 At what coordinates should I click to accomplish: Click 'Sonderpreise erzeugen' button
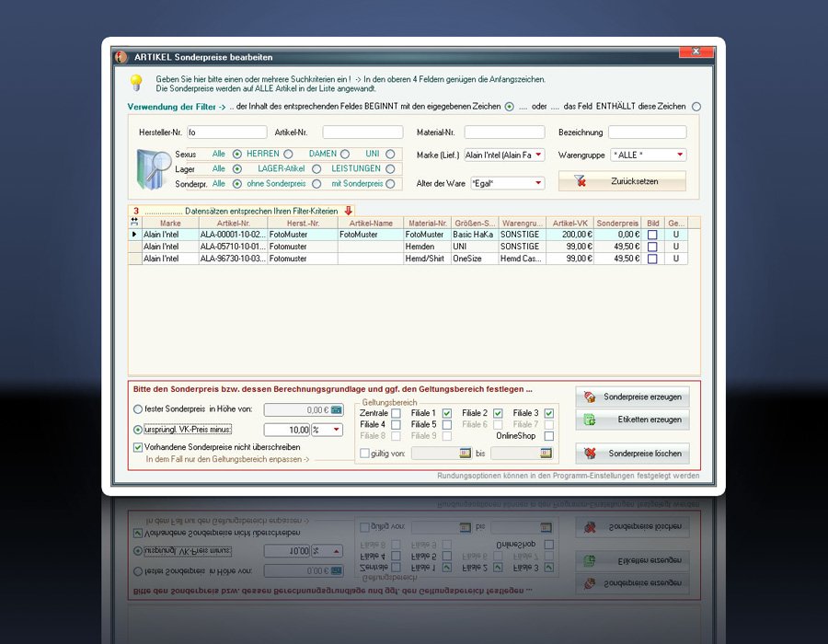pos(633,397)
